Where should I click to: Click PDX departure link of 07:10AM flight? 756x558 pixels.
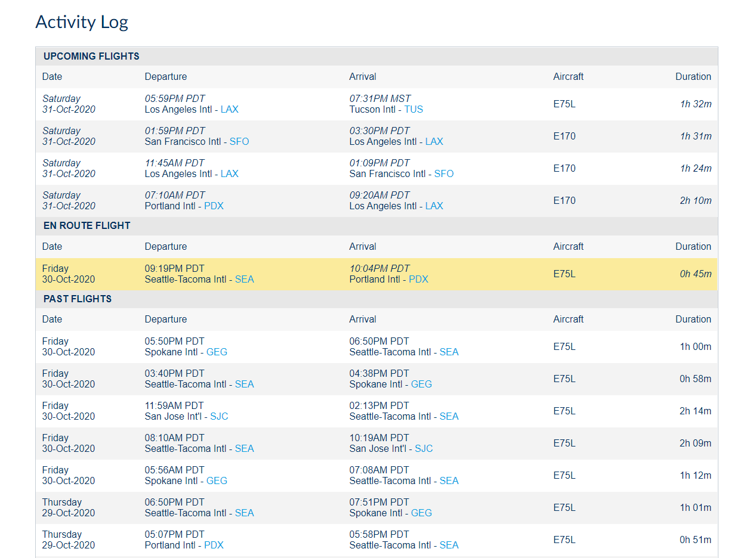(214, 206)
